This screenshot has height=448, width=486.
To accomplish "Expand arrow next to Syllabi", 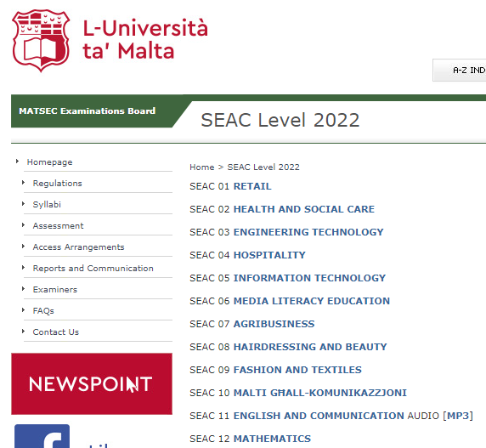I will click(23, 204).
